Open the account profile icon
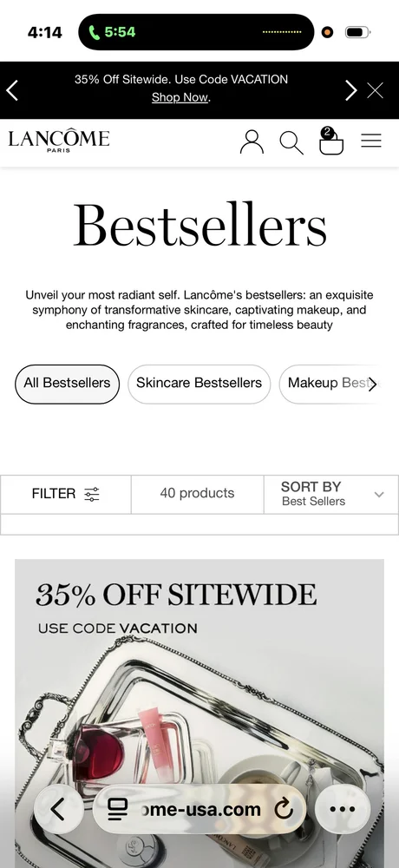The height and width of the screenshot is (868, 399). (252, 141)
